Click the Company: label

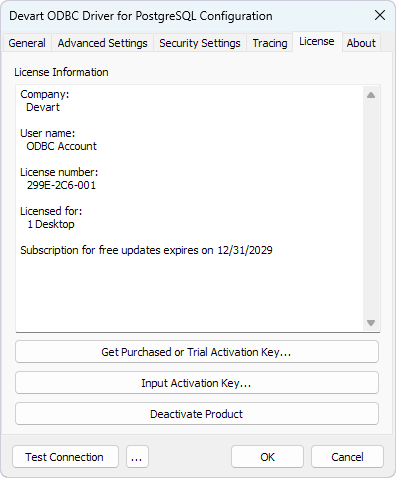click(x=45, y=94)
